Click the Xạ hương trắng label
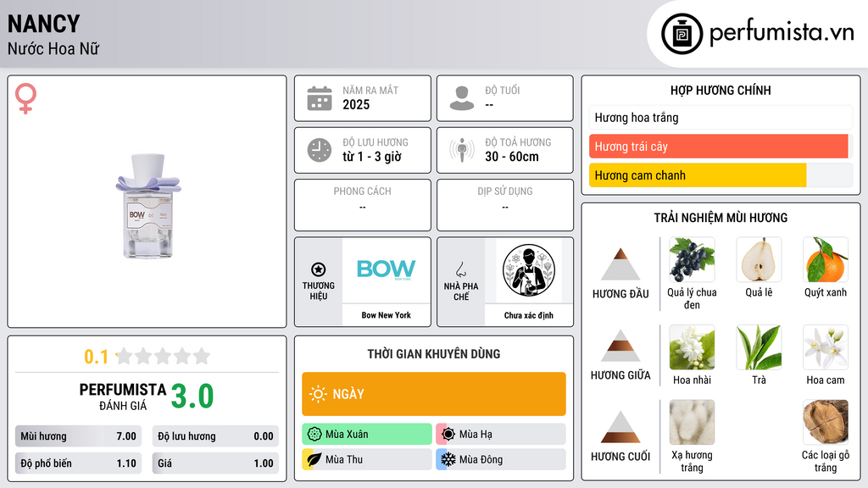Screen dimensions: 868x488 [692, 461]
